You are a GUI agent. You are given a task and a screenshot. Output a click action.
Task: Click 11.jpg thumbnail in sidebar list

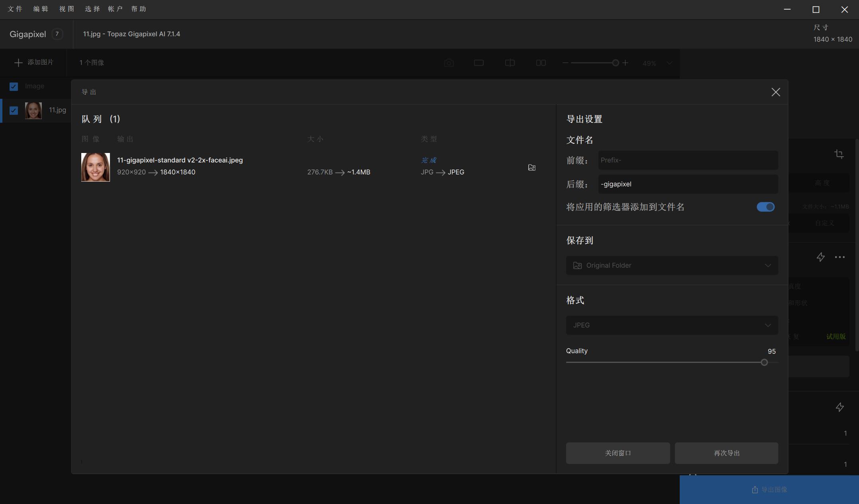(33, 110)
